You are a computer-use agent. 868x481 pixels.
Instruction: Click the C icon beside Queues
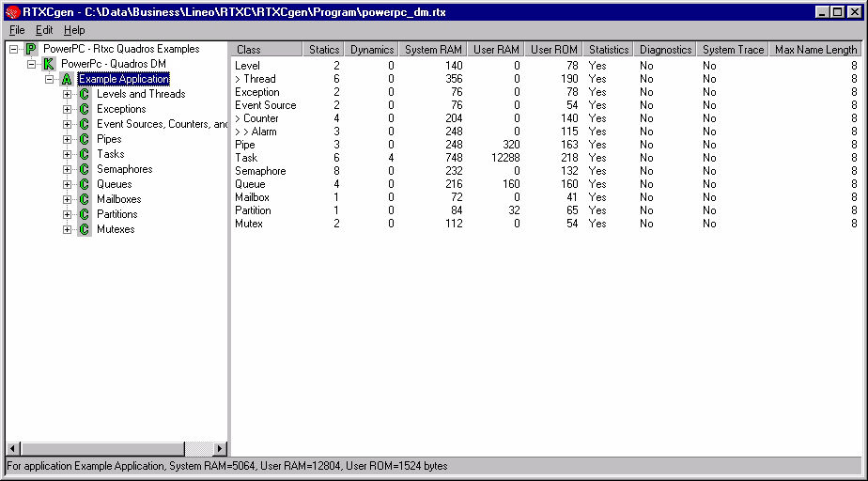(85, 184)
